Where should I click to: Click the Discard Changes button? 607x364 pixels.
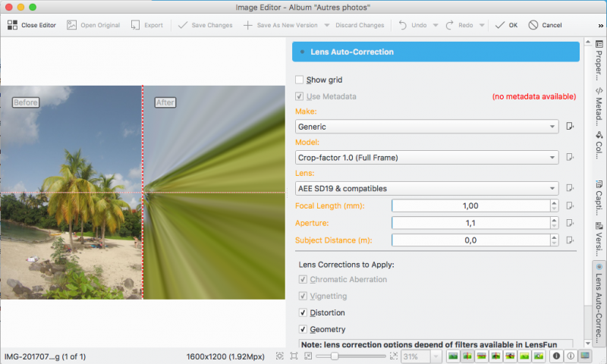360,25
